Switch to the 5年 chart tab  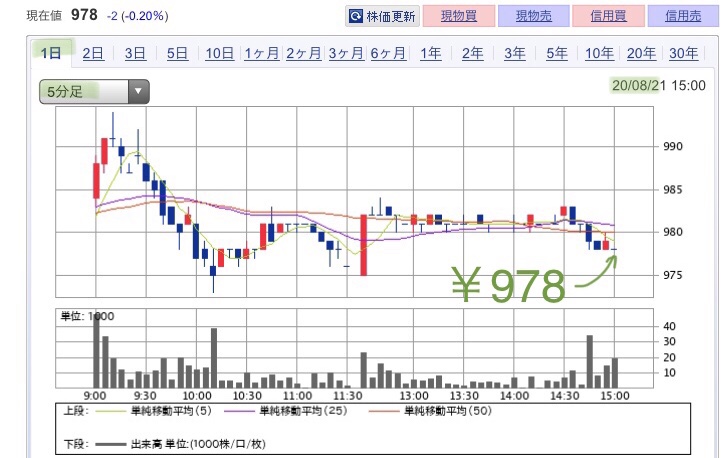pyautogui.click(x=557, y=54)
